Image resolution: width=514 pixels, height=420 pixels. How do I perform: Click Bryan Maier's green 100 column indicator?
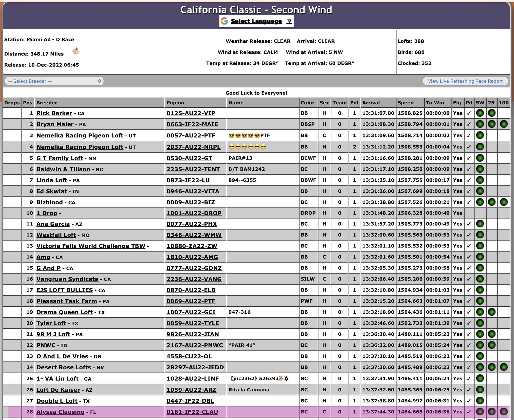pyautogui.click(x=503, y=124)
